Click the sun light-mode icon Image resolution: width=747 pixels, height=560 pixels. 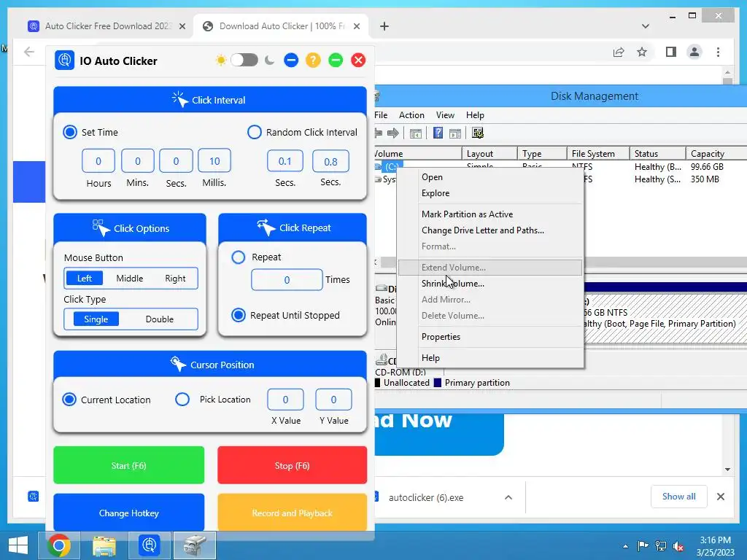click(x=220, y=61)
